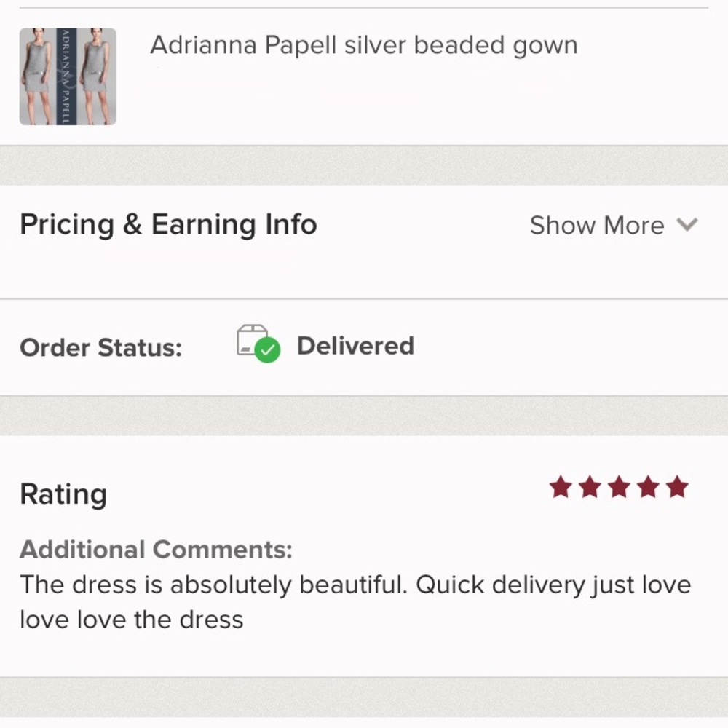Click the Adrianna Papell silver beaded gown title
The height and width of the screenshot is (728, 728).
(x=363, y=45)
